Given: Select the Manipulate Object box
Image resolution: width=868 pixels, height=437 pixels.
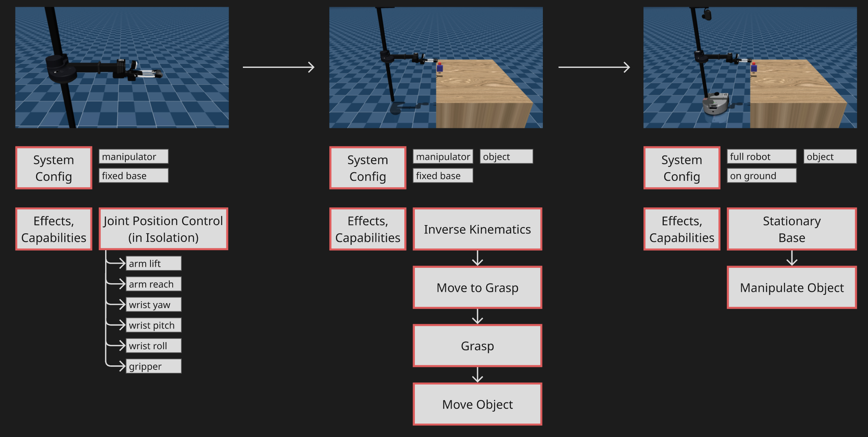Looking at the screenshot, I should pos(791,287).
